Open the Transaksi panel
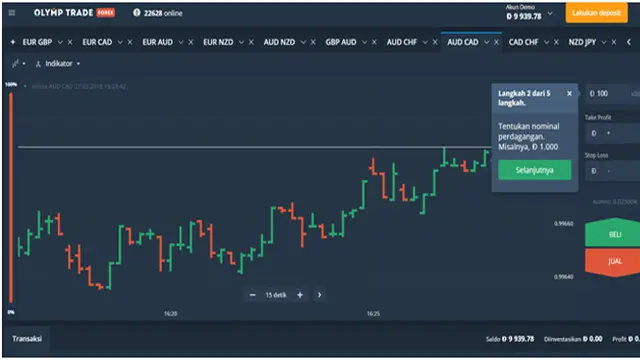 point(27,338)
